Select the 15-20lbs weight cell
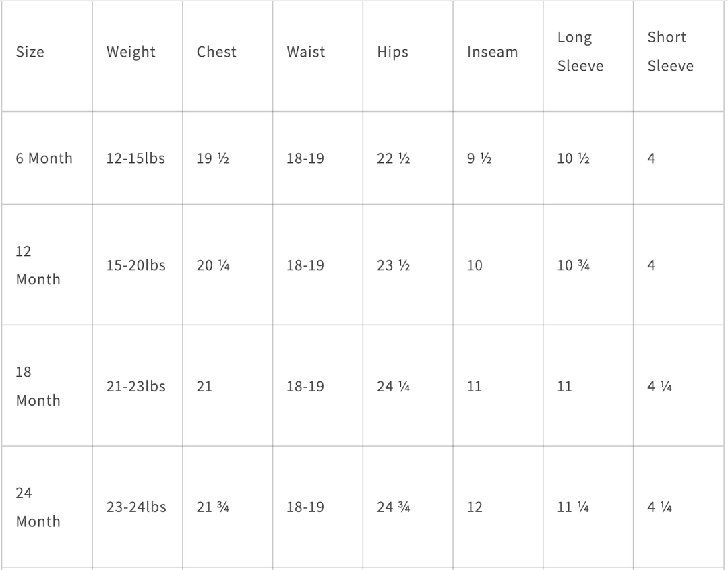This screenshot has width=728, height=570. pos(135,265)
